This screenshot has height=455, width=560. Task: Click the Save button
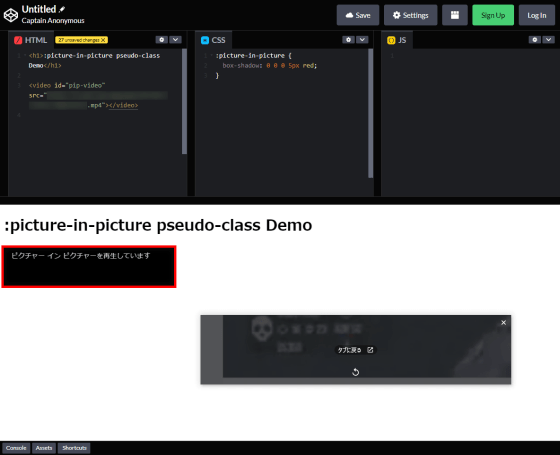[x=358, y=15]
